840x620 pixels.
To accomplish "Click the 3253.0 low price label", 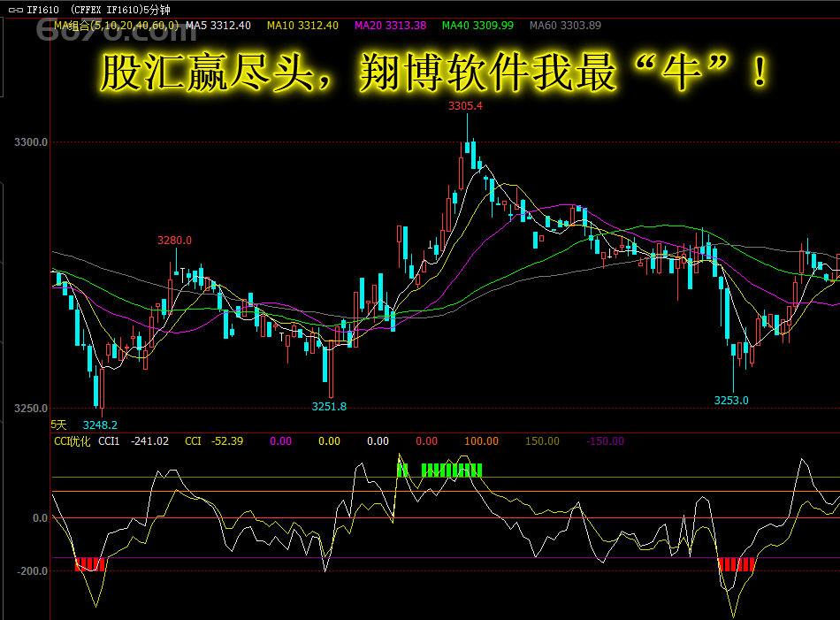I will pos(731,401).
